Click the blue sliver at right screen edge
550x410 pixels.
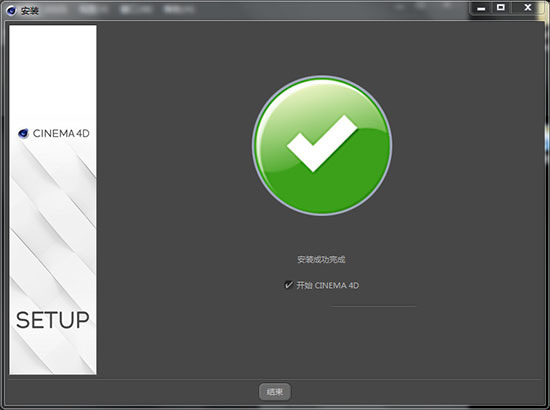click(548, 139)
